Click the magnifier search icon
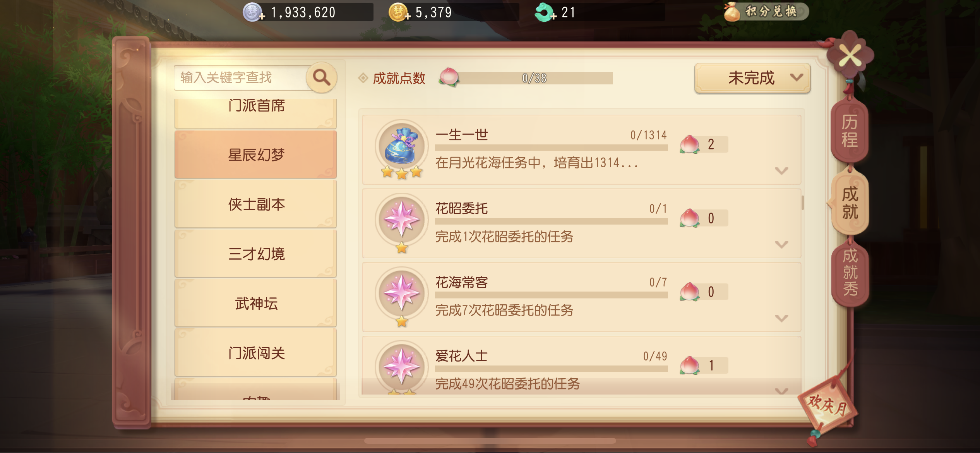 321,77
